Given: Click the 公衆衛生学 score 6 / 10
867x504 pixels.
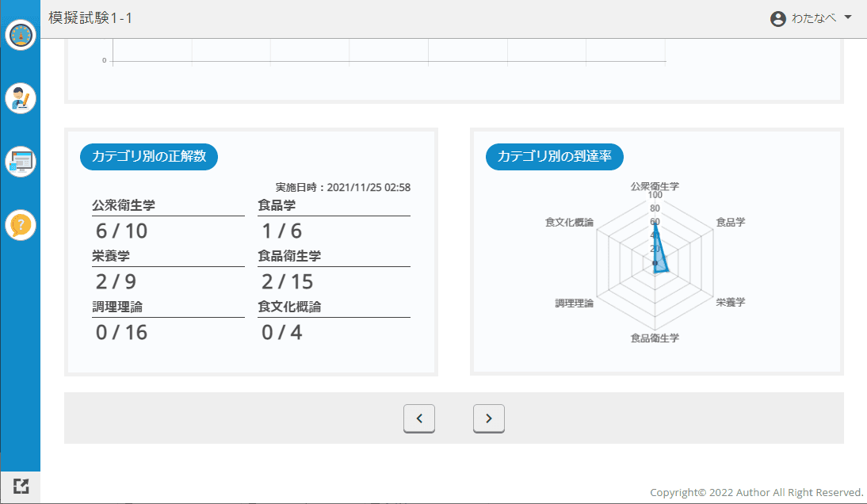Looking at the screenshot, I should [x=122, y=231].
